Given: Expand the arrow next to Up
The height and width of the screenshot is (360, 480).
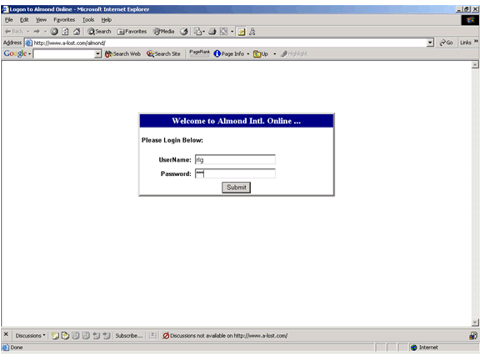Looking at the screenshot, I should (275, 54).
